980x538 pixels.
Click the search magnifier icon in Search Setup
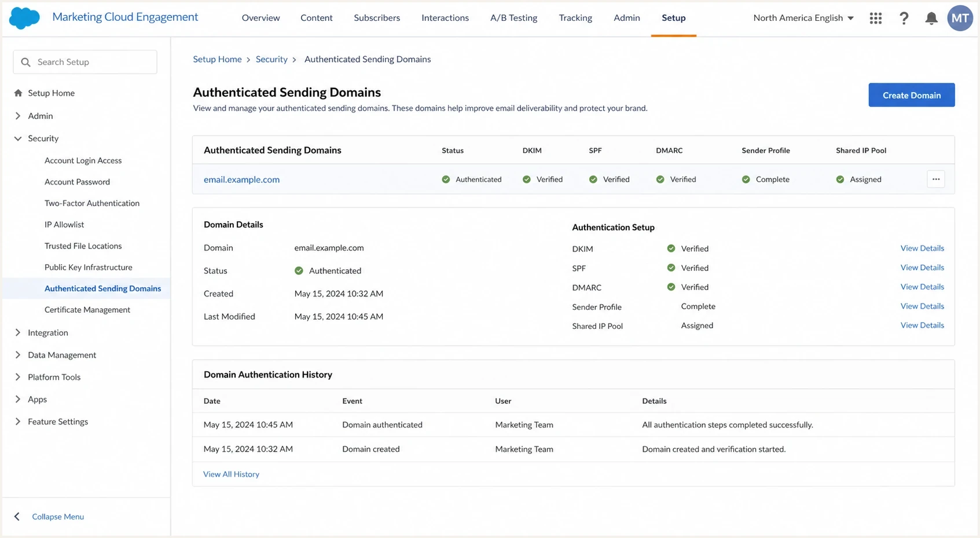(x=25, y=62)
